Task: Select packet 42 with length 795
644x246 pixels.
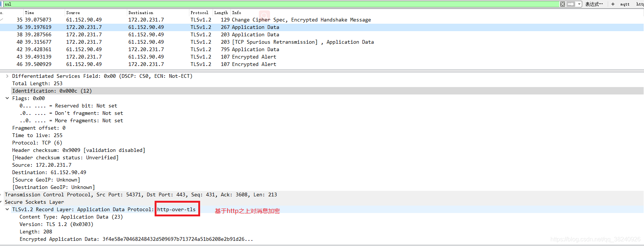Action: coord(322,49)
